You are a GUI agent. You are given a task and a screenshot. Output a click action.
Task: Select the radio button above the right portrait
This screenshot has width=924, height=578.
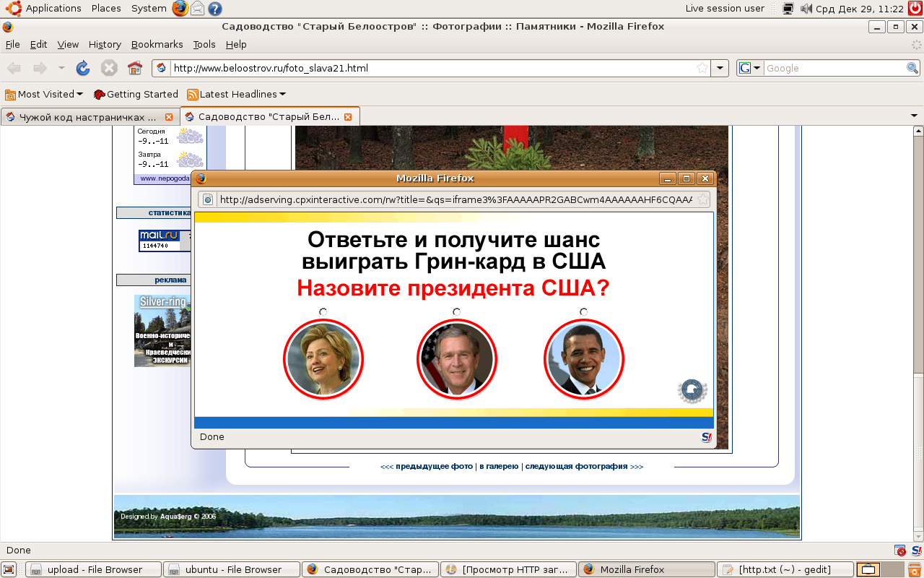[583, 312]
